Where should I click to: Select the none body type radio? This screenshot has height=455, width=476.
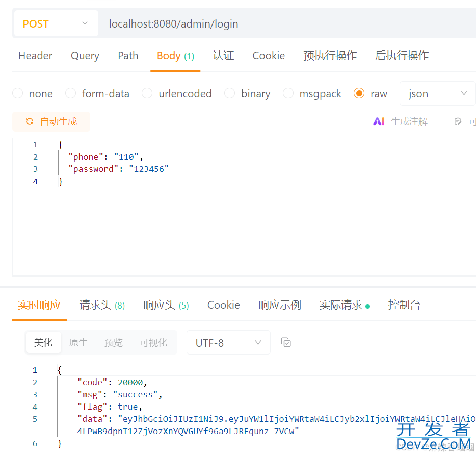tap(18, 93)
